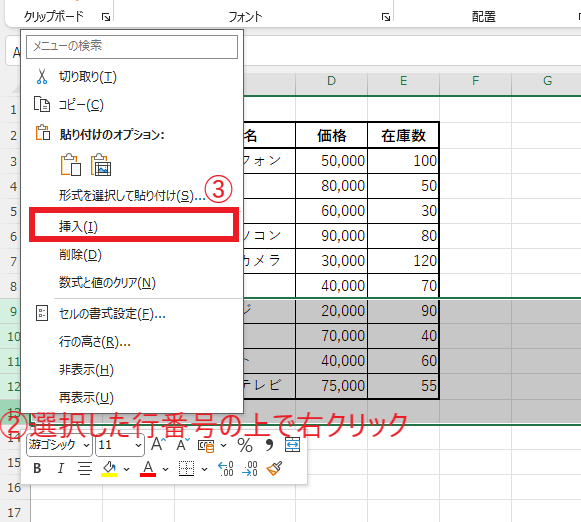This screenshot has height=522, width=581.
Task: Select 切り取り(T) in the context menu
Action: tap(132, 77)
